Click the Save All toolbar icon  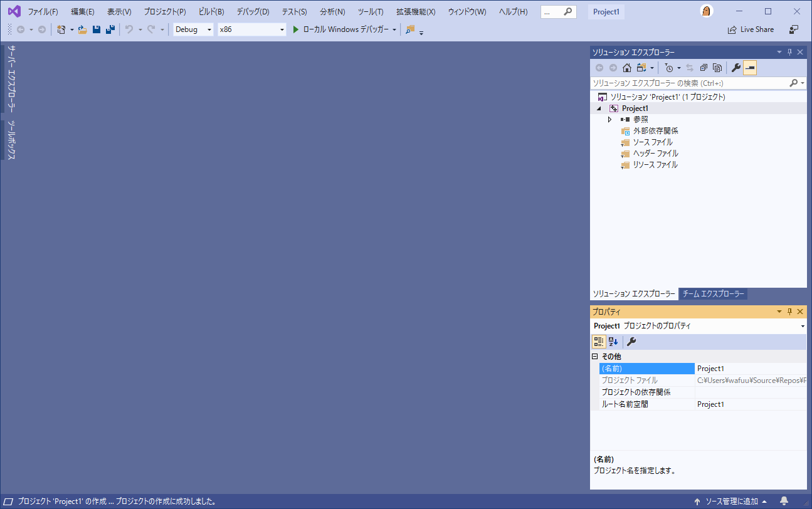tap(110, 29)
